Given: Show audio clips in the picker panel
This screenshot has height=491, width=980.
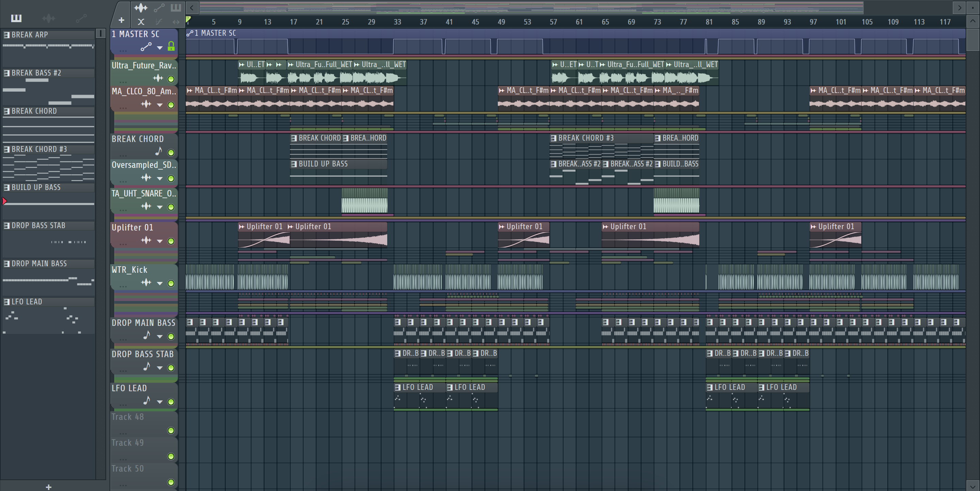Looking at the screenshot, I should [48, 18].
